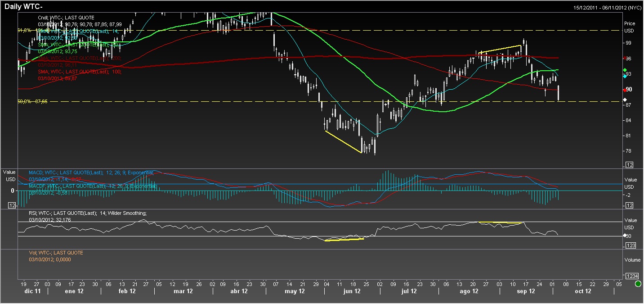Click the 50,0% 87,65 Fibonacci level label
The image size is (644, 304).
click(x=32, y=101)
